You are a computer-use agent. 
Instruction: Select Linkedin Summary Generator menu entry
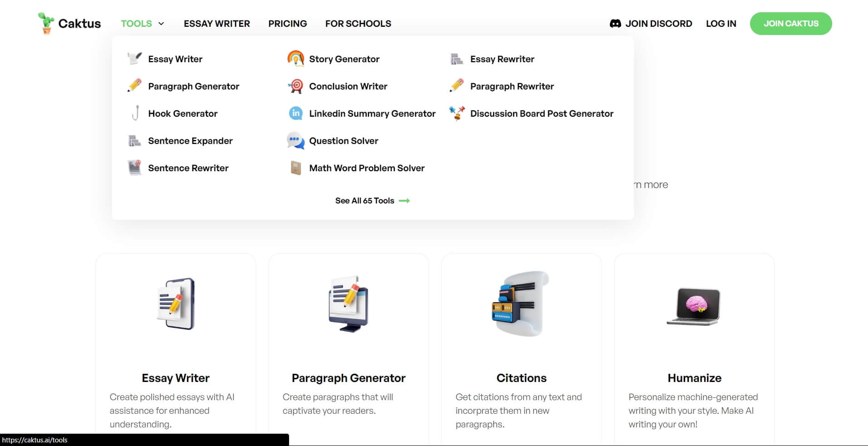coord(373,114)
